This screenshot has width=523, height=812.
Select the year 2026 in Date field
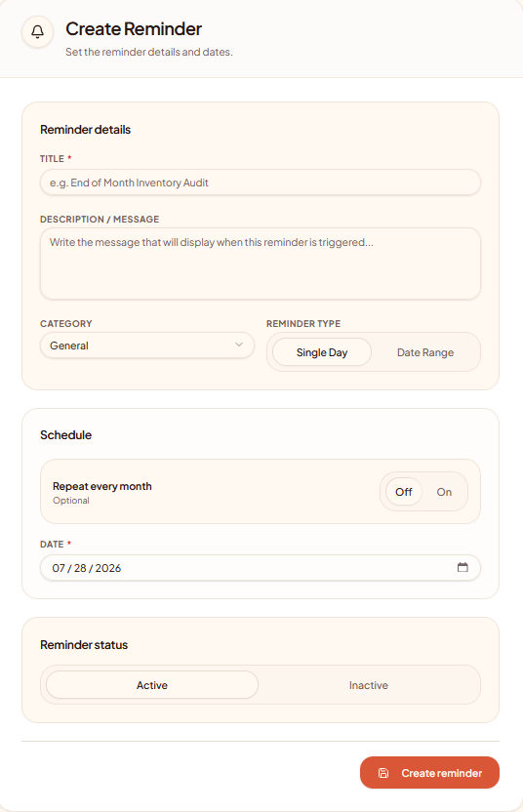[108, 568]
